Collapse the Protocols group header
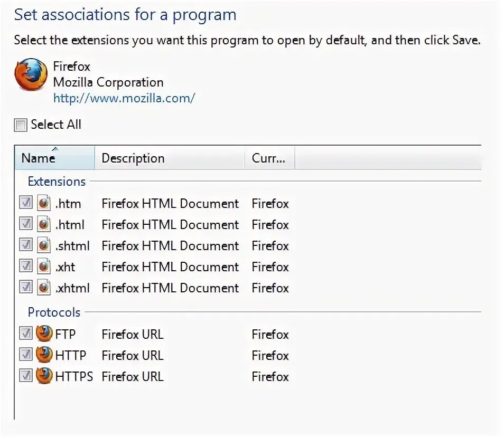Image resolution: width=504 pixels, height=438 pixels. click(x=54, y=312)
